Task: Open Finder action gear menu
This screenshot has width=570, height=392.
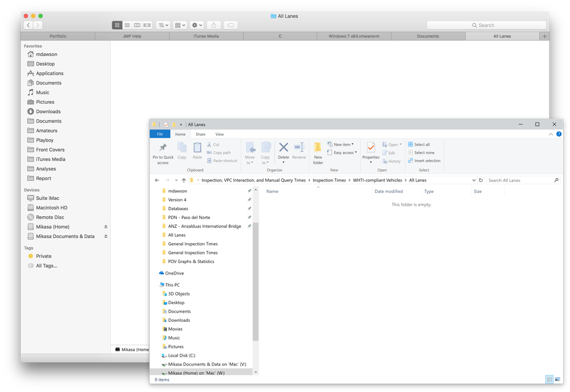Action: tap(197, 25)
